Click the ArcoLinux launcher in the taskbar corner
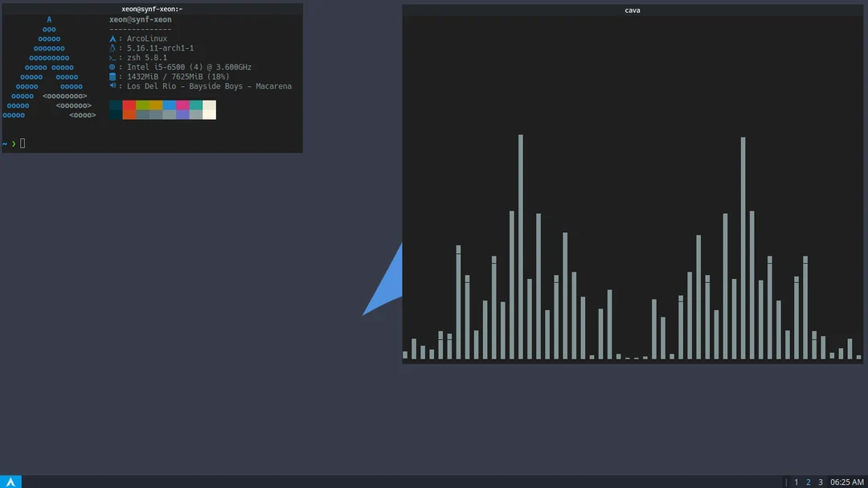Screen dimensions: 868x488 click(x=9, y=482)
